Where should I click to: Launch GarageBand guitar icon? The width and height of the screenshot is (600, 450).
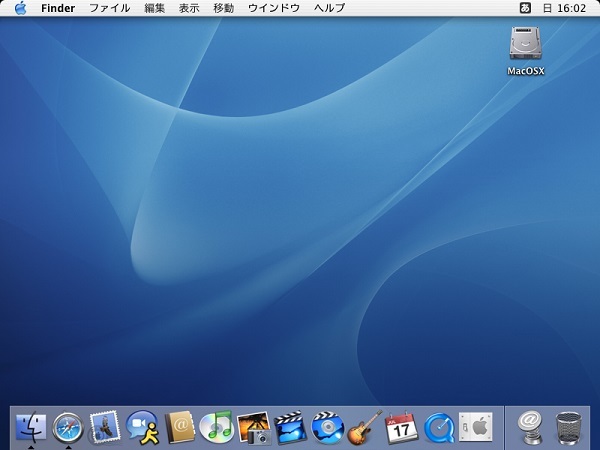coord(365,427)
